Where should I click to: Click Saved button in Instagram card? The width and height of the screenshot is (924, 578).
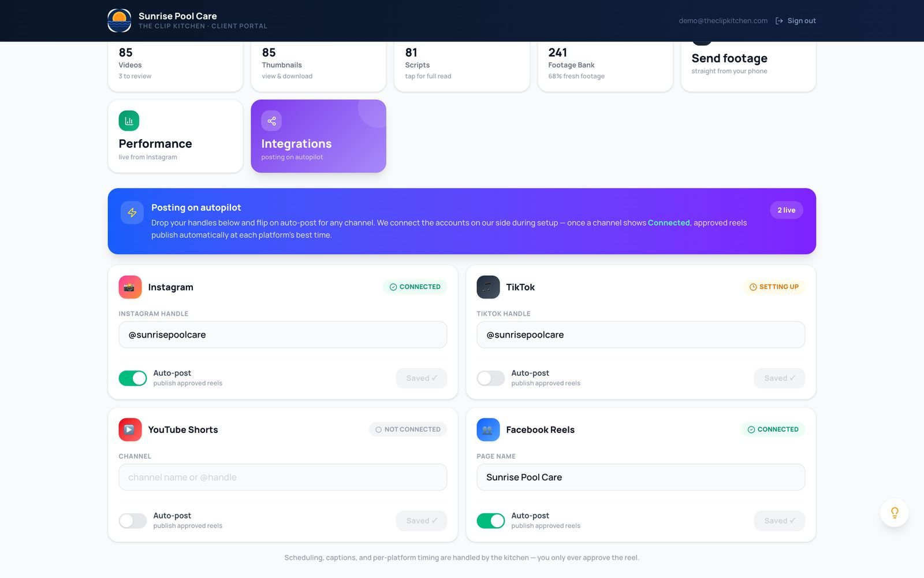(422, 378)
